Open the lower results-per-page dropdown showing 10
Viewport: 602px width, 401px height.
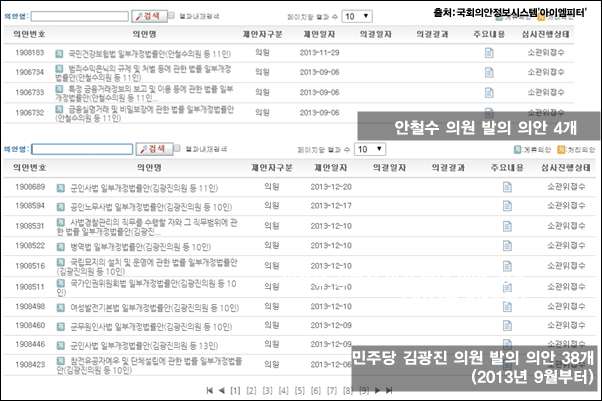(370, 149)
